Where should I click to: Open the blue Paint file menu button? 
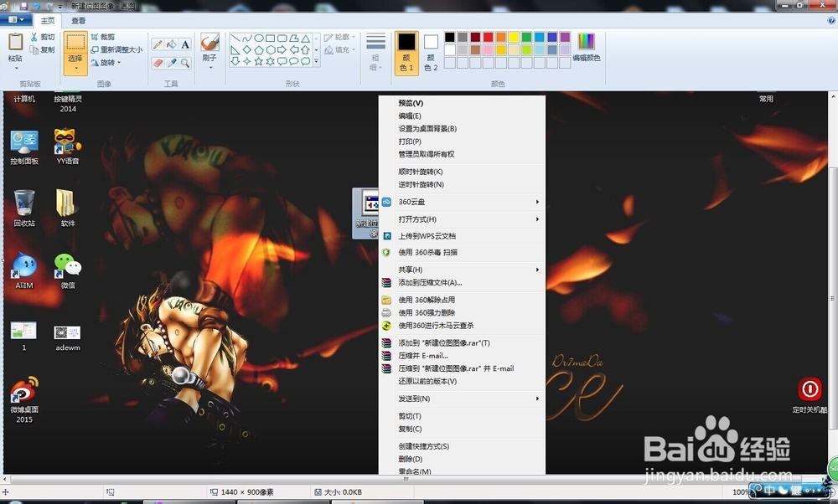click(x=16, y=20)
